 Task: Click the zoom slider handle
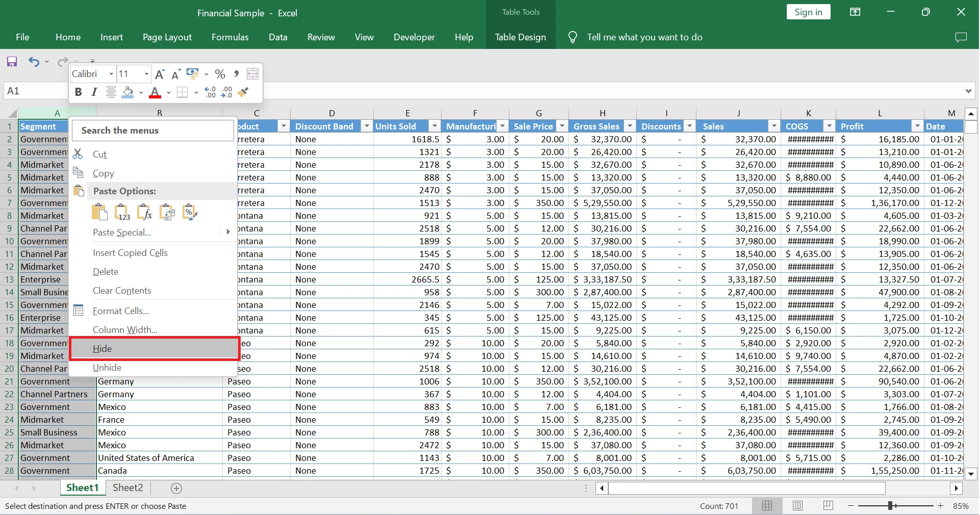pos(890,506)
